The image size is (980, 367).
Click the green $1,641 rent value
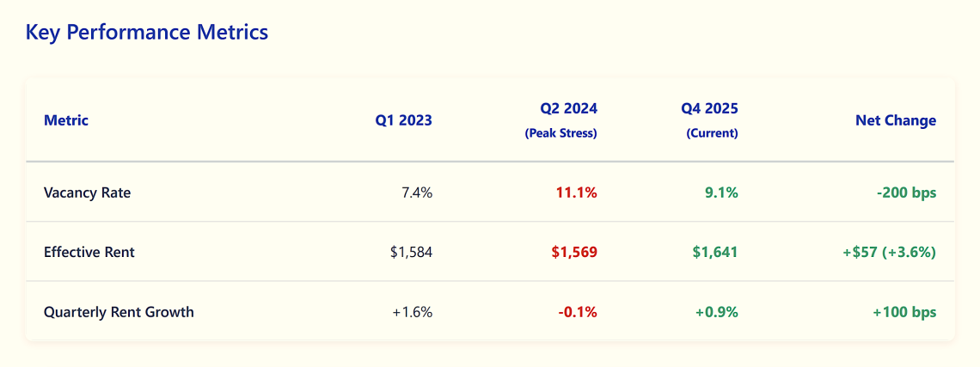coord(715,252)
